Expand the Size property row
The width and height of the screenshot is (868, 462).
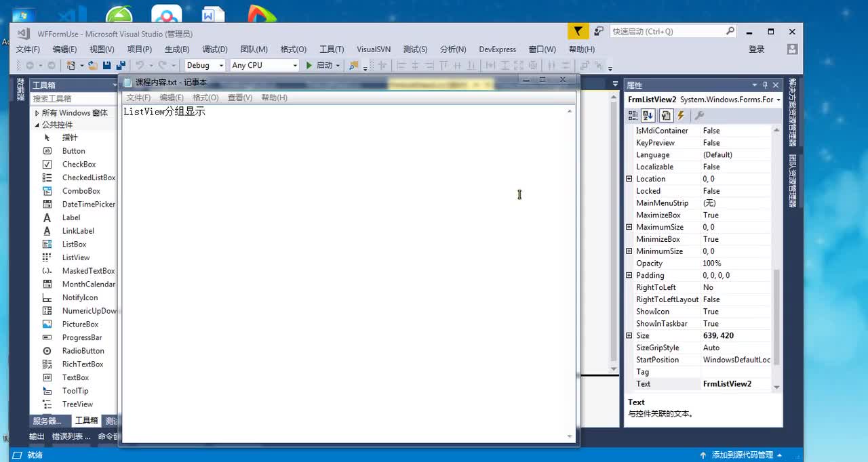click(x=629, y=335)
